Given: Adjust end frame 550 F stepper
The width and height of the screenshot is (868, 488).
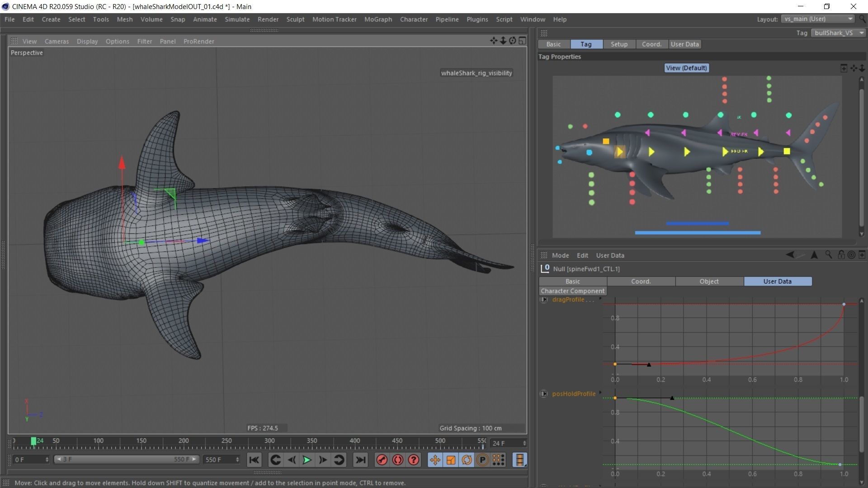Looking at the screenshot, I should pyautogui.click(x=237, y=460).
